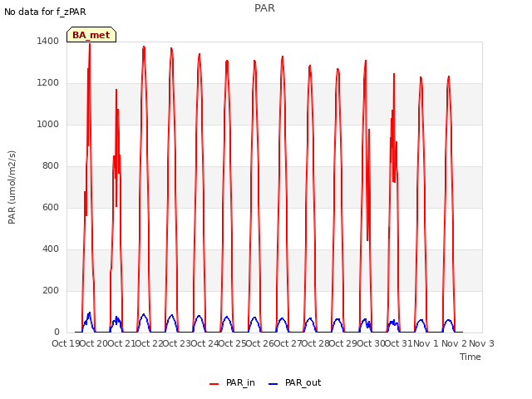
Task: Click the blue PAR_out legend line swatch
Action: pos(273,384)
